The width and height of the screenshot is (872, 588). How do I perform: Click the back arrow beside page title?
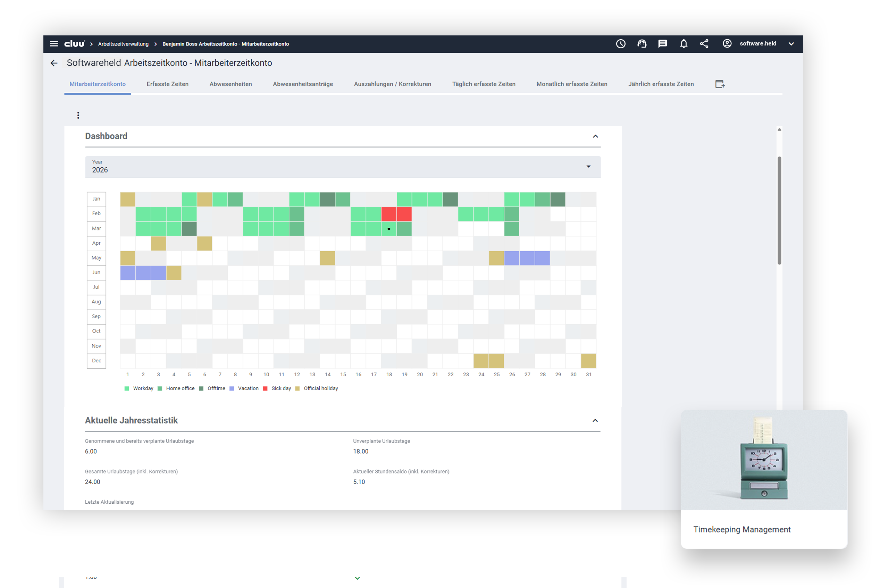(x=54, y=63)
